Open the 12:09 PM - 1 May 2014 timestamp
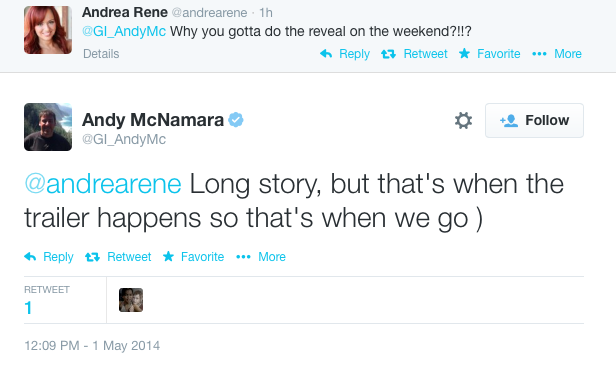Image resolution: width=616 pixels, height=376 pixels. click(x=92, y=346)
